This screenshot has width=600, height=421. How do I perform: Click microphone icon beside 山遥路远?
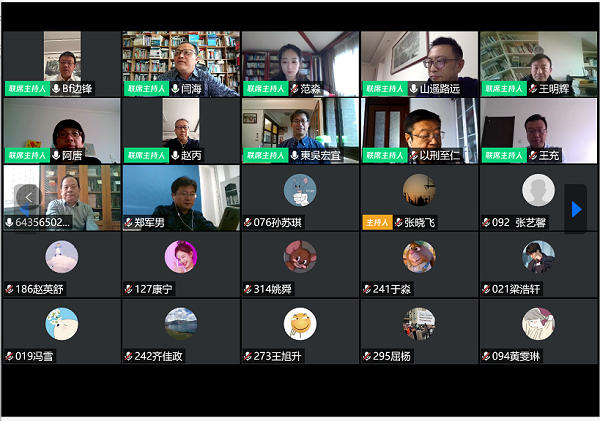(x=414, y=89)
